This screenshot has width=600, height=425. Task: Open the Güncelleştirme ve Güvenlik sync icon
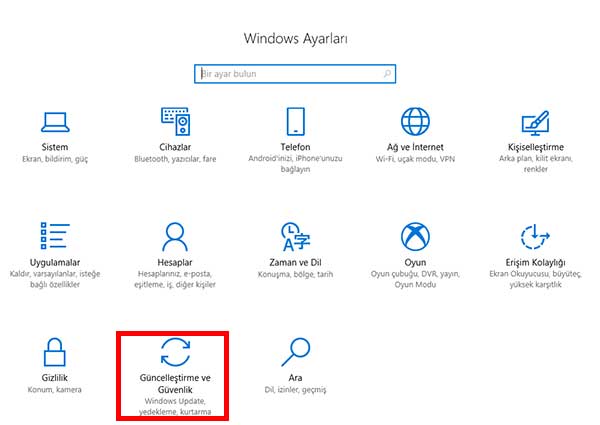pos(175,352)
